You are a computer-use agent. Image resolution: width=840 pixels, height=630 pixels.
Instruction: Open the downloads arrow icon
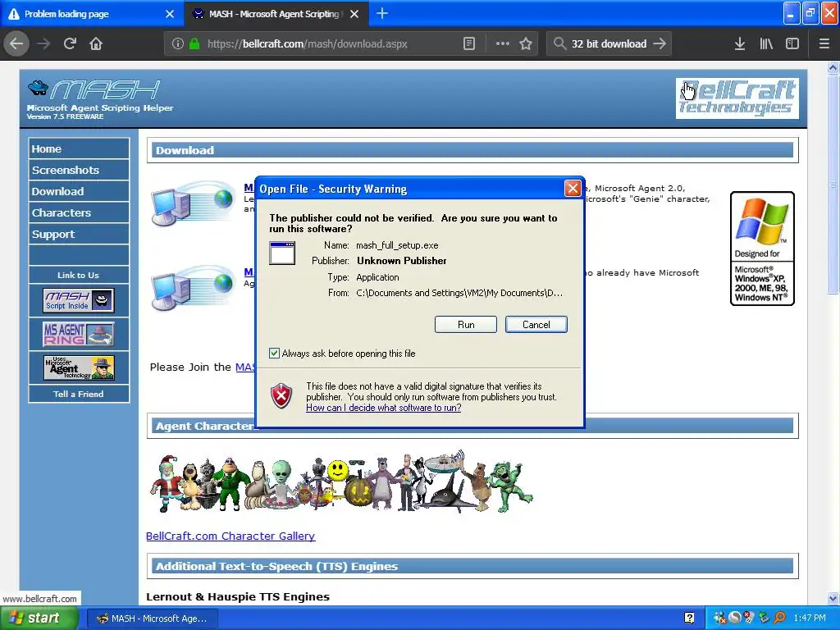[739, 43]
